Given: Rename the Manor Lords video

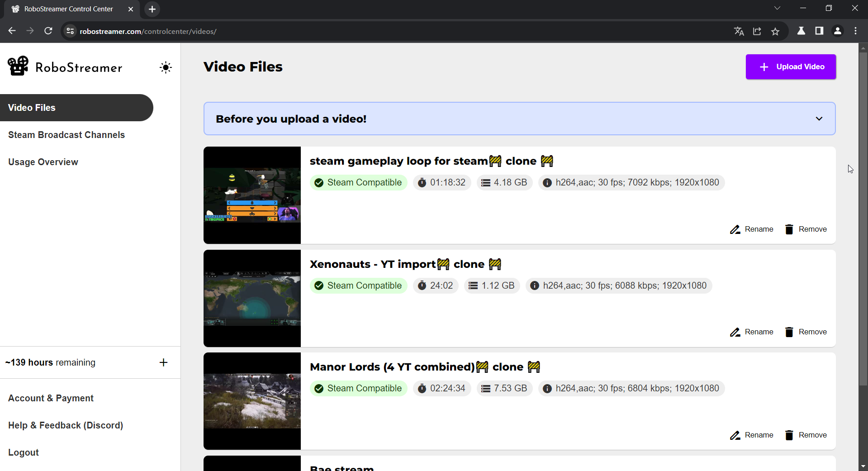Looking at the screenshot, I should (752, 435).
